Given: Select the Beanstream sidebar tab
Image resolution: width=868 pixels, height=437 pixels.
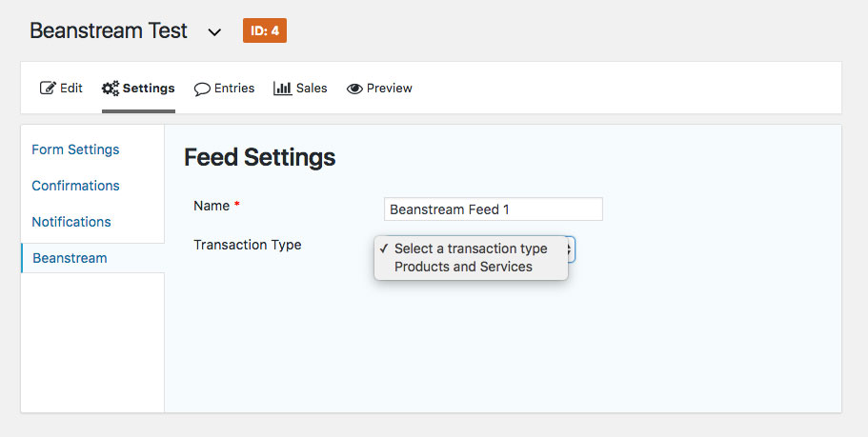Looking at the screenshot, I should 70,258.
